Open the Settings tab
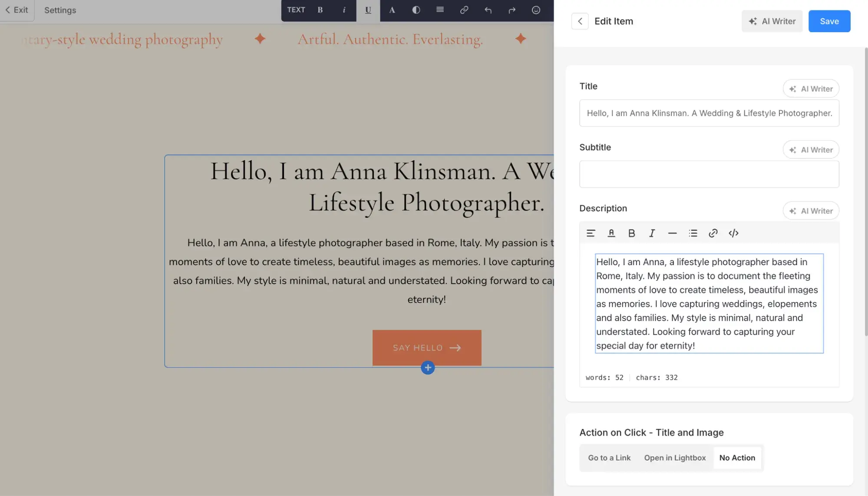The image size is (868, 496). pos(60,10)
